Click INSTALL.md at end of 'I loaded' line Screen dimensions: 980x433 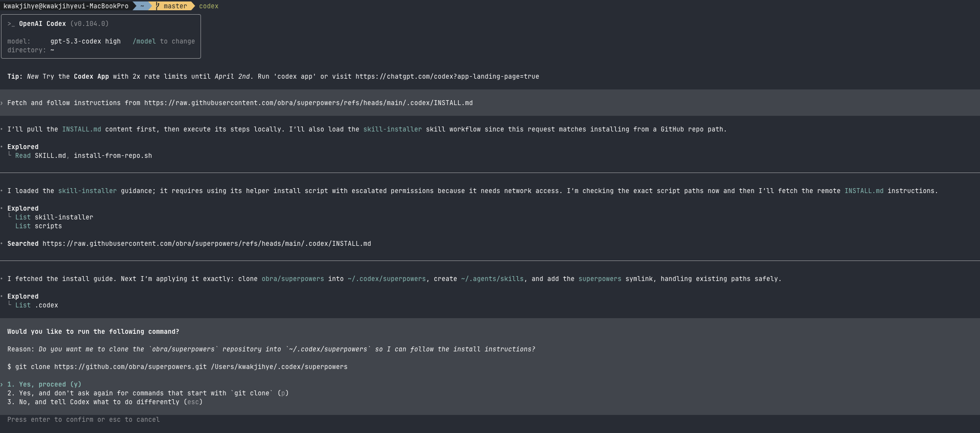click(864, 191)
